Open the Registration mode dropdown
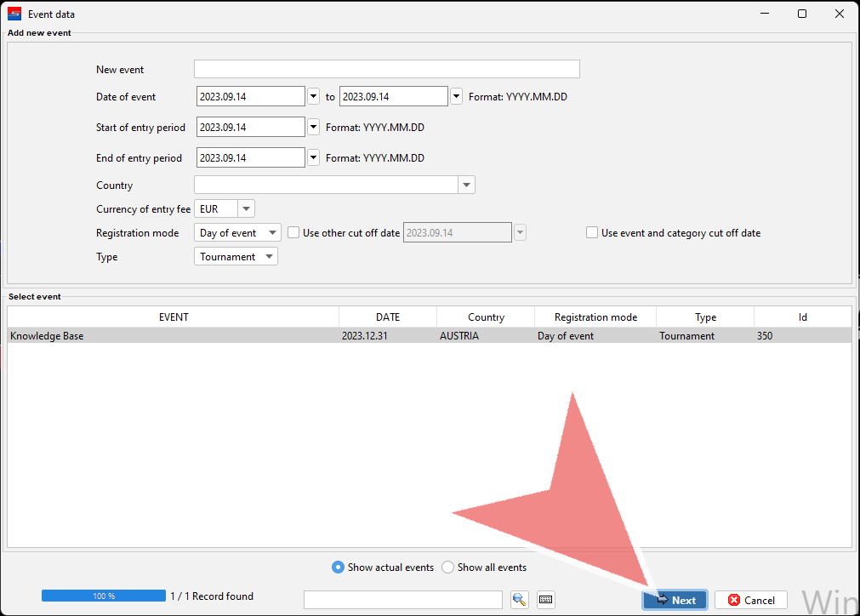Image resolution: width=860 pixels, height=616 pixels. (x=271, y=233)
